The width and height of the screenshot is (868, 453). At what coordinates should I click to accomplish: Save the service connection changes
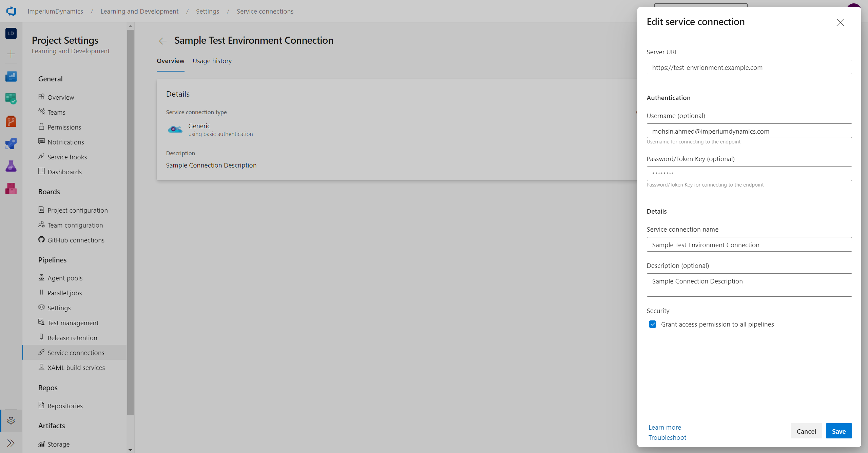click(x=838, y=431)
